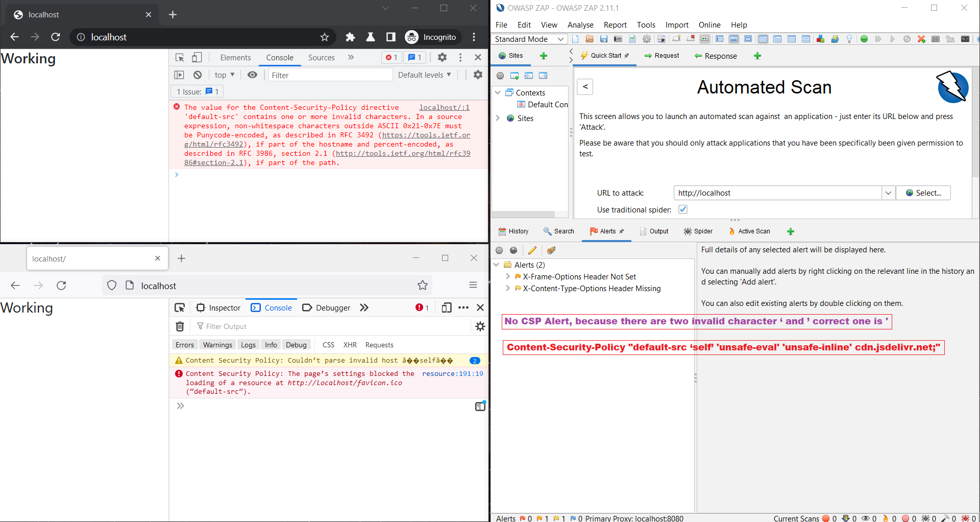Image resolution: width=980 pixels, height=522 pixels.
Task: Open ZAP Standard Mode dropdown
Action: [x=529, y=39]
